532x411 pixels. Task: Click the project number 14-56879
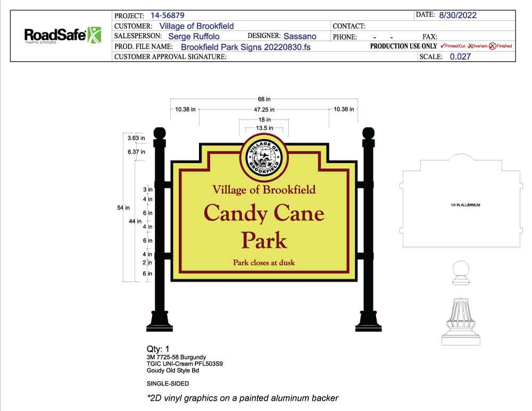[x=168, y=15]
